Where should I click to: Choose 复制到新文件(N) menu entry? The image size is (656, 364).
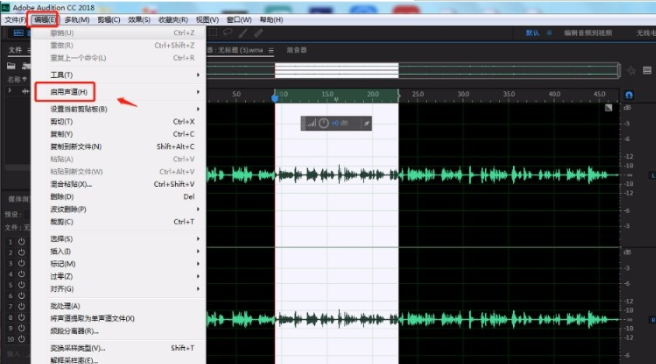point(119,146)
